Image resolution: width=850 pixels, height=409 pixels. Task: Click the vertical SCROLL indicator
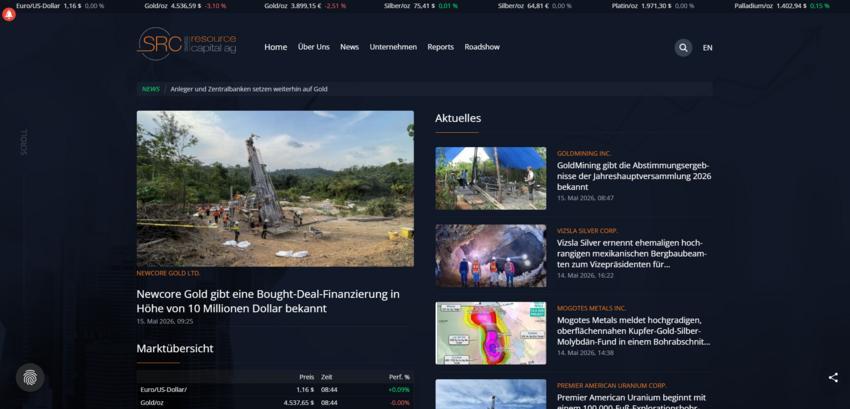24,142
